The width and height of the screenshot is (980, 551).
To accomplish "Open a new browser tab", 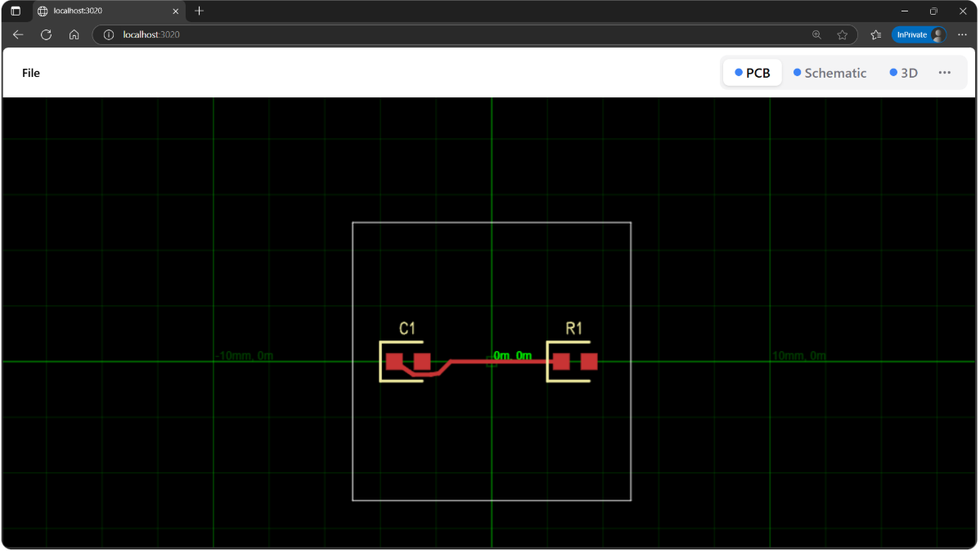I will [x=199, y=11].
